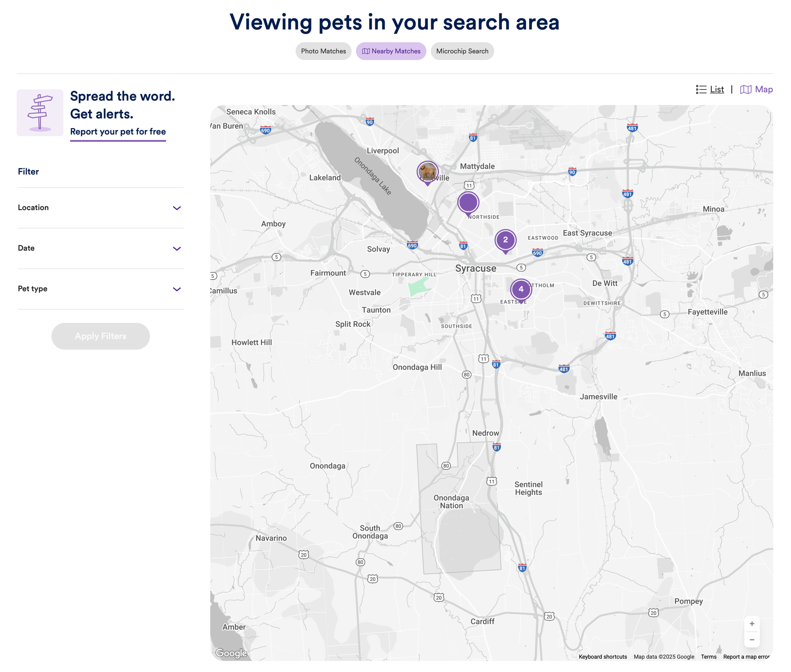Screen dimensions: 791x672
Task: Open the Photo Matches tab
Action: pos(323,51)
